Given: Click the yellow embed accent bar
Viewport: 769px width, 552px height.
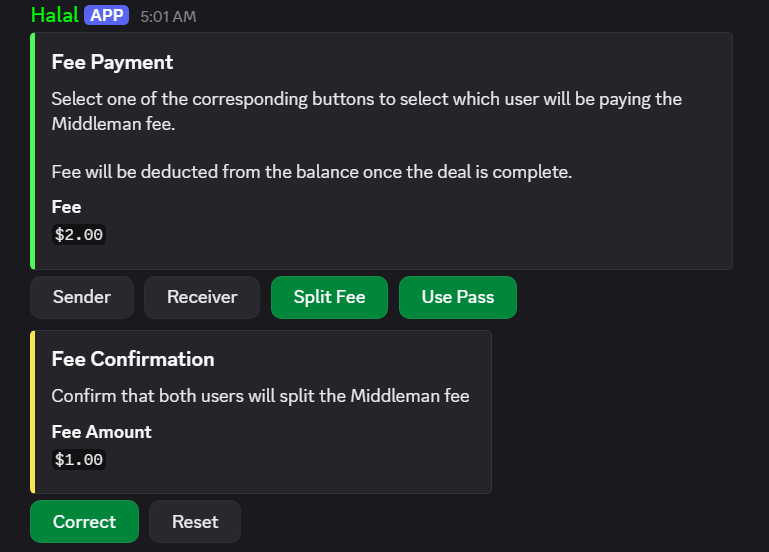Looking at the screenshot, I should tap(33, 412).
